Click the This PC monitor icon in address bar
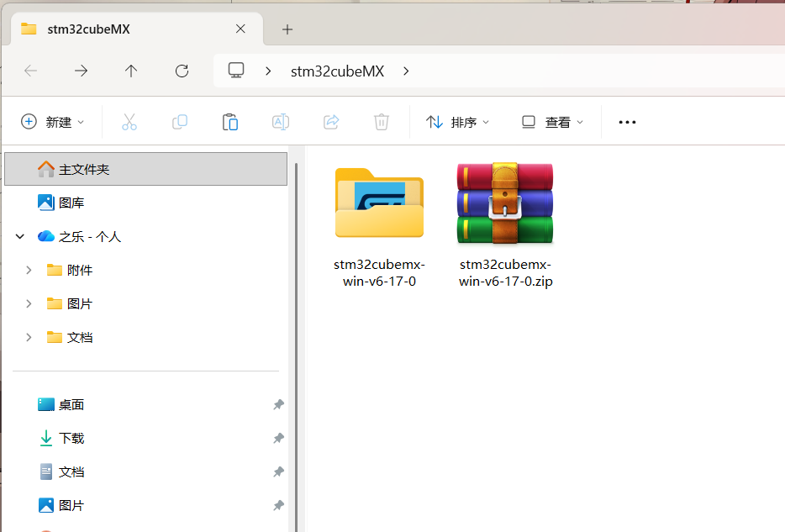 point(236,70)
